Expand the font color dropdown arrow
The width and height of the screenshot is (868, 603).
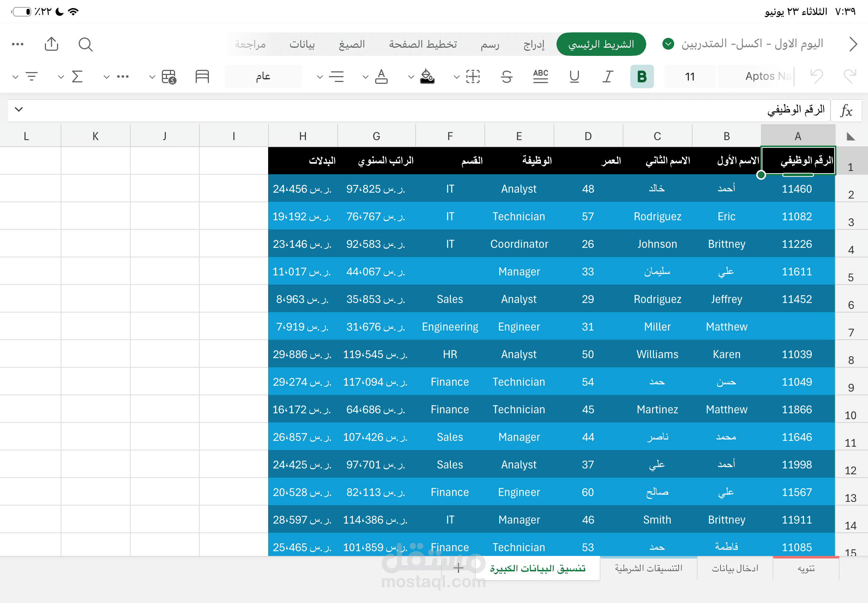coord(366,77)
